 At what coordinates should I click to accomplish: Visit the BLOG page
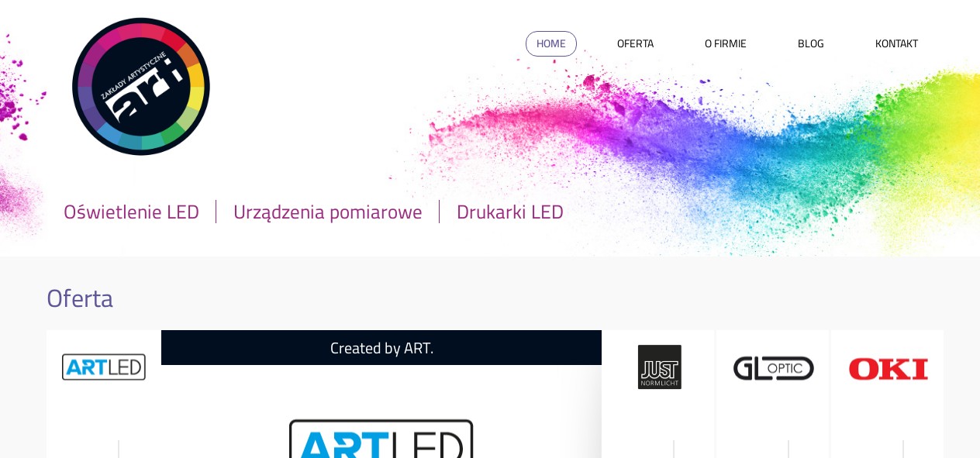click(811, 43)
